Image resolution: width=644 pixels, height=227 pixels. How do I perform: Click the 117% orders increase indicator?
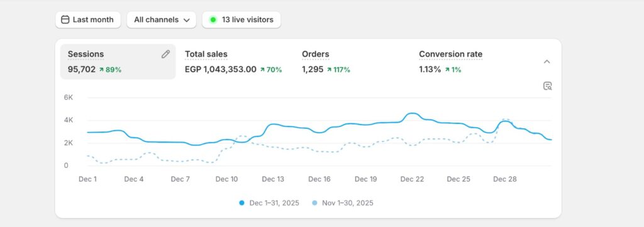[338, 70]
